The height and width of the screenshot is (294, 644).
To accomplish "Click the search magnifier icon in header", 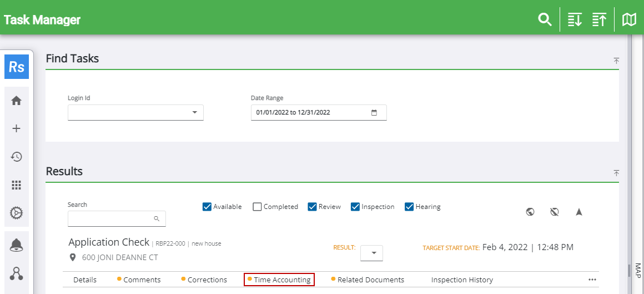I will pos(545,20).
